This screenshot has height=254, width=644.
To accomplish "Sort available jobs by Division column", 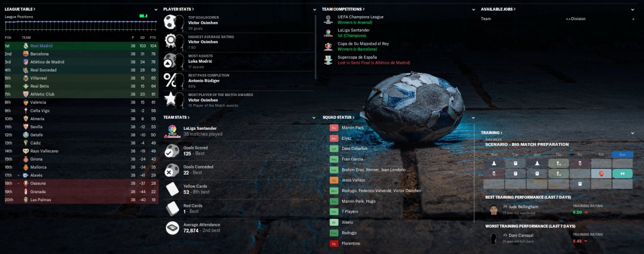I will pyautogui.click(x=576, y=19).
